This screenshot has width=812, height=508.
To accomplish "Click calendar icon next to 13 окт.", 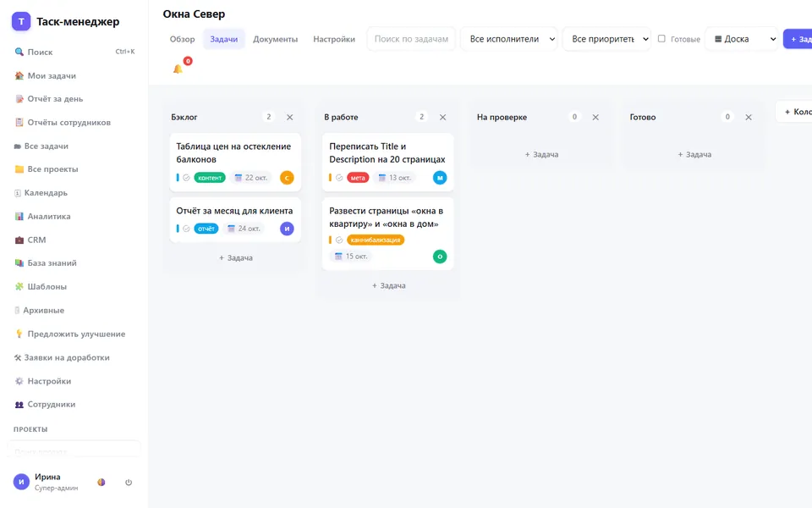I will coord(382,178).
